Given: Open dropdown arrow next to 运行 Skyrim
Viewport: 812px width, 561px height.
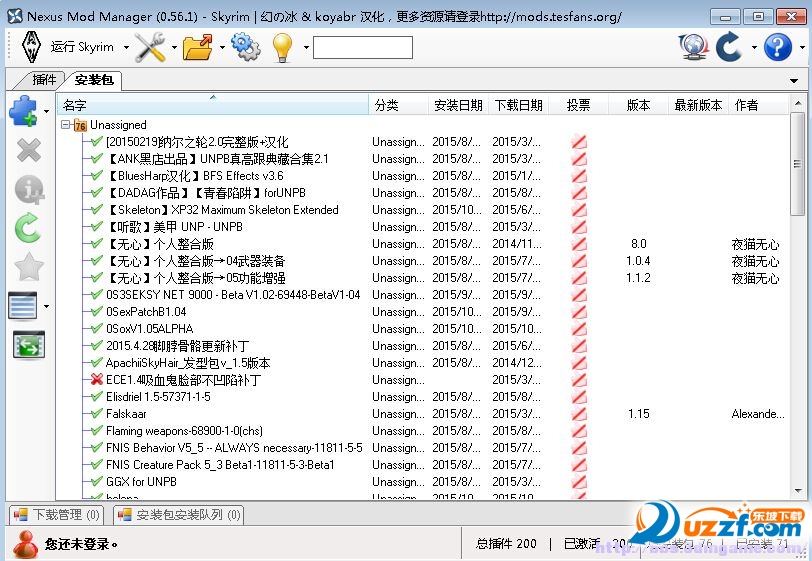Looking at the screenshot, I should click(x=126, y=48).
